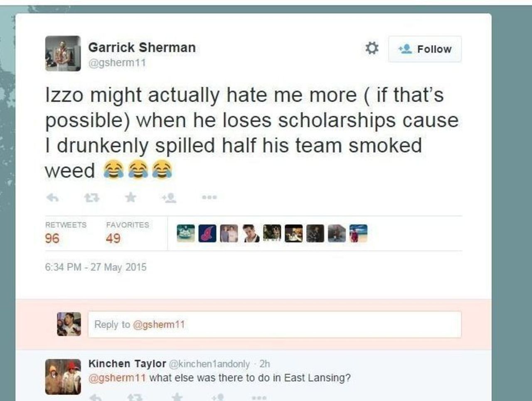
Task: Open the gear settings dropdown
Action: [372, 49]
